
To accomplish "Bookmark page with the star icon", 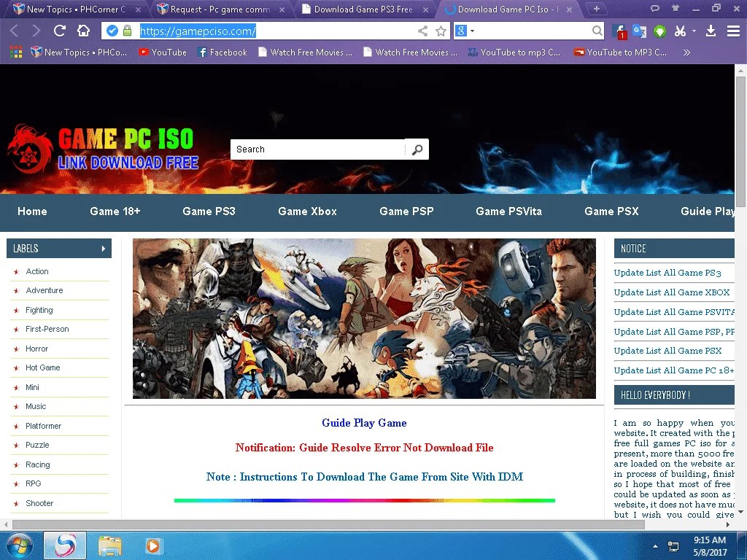I will [441, 31].
